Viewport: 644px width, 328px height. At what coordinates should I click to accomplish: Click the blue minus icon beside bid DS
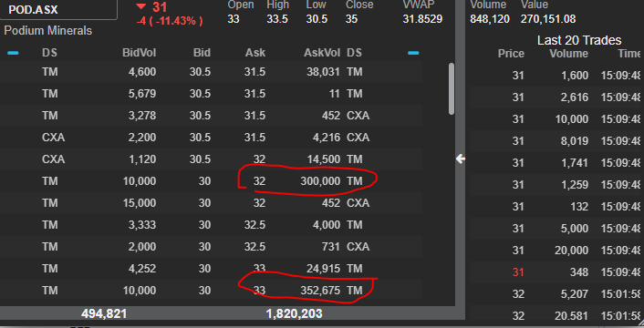click(13, 53)
